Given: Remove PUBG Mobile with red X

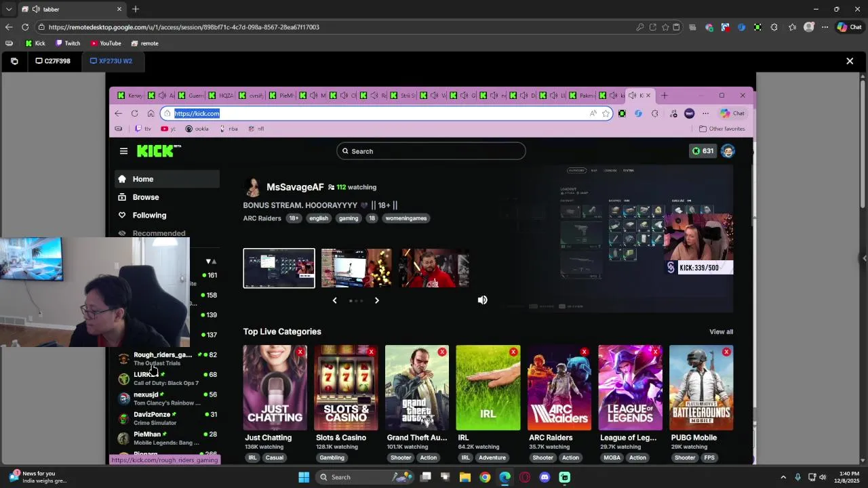Looking at the screenshot, I should click(726, 352).
